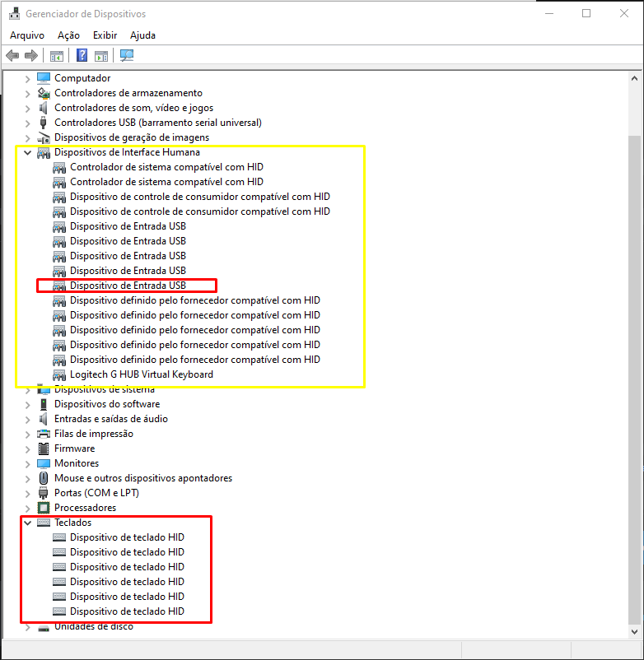Collapse the Teclados node

[27, 523]
